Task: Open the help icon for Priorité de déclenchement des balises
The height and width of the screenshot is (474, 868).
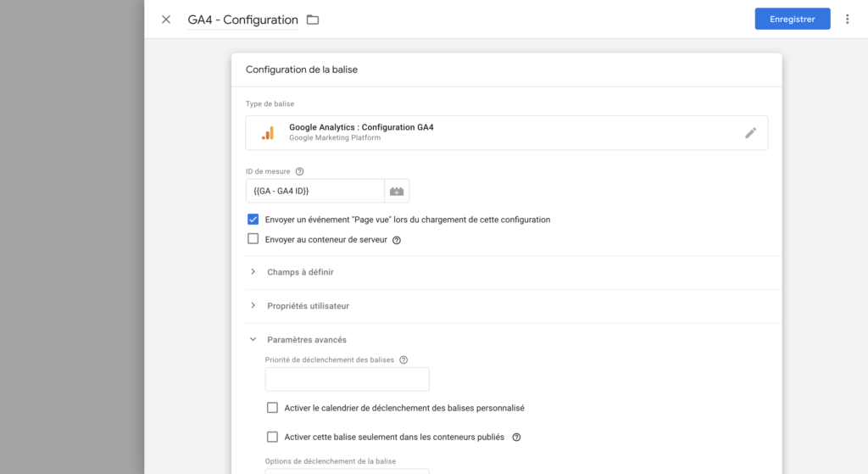Action: click(403, 360)
